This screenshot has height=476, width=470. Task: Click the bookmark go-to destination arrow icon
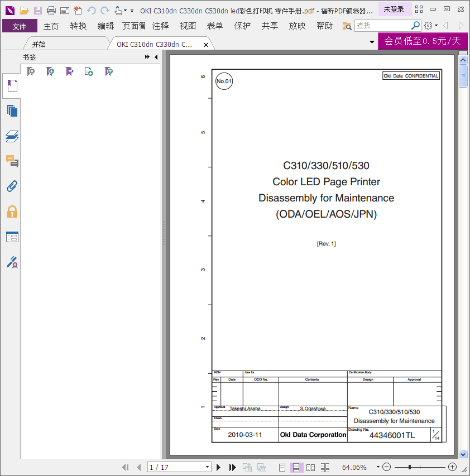tap(70, 71)
